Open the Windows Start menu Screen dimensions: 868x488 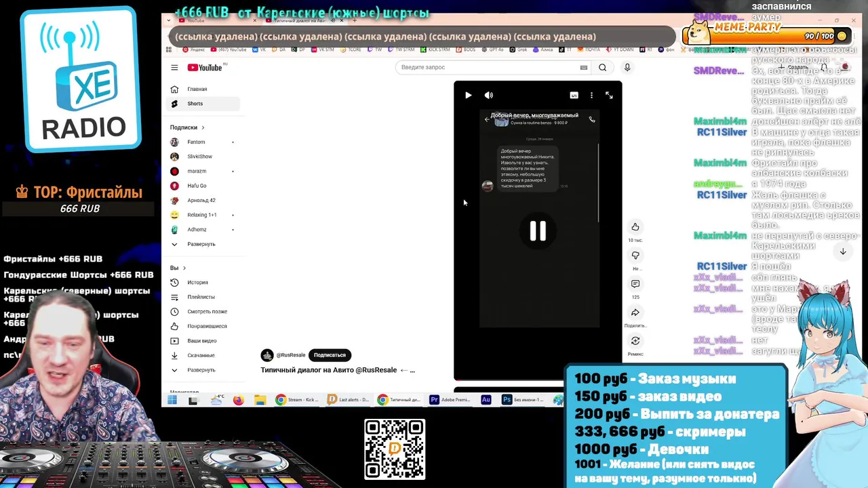coord(172,400)
